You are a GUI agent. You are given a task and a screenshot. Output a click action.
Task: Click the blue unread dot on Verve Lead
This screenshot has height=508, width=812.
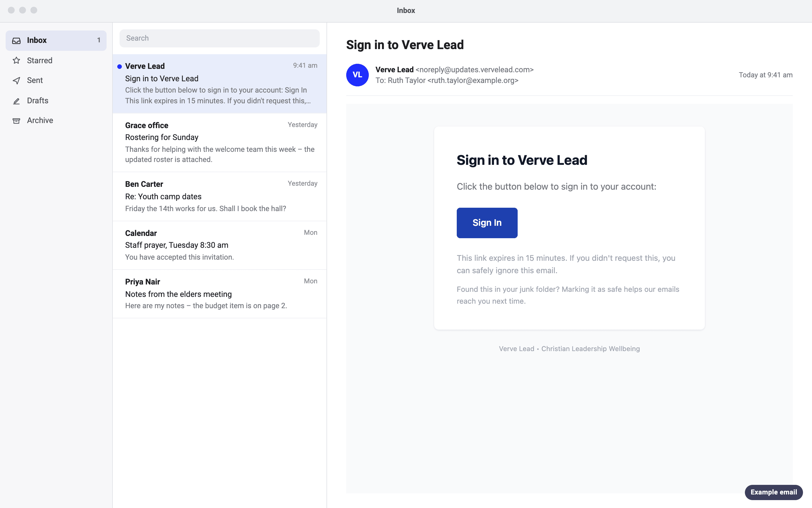pos(120,67)
